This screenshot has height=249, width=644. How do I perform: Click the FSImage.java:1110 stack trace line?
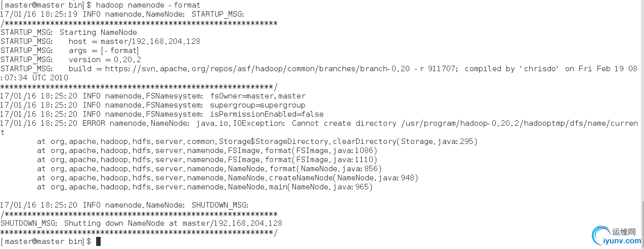[207, 160]
